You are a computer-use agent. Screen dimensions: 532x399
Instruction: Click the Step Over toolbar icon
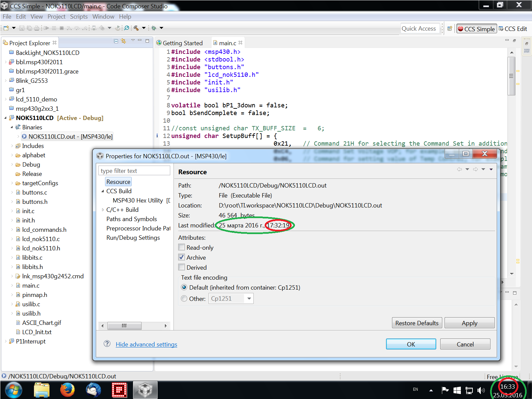(x=77, y=28)
